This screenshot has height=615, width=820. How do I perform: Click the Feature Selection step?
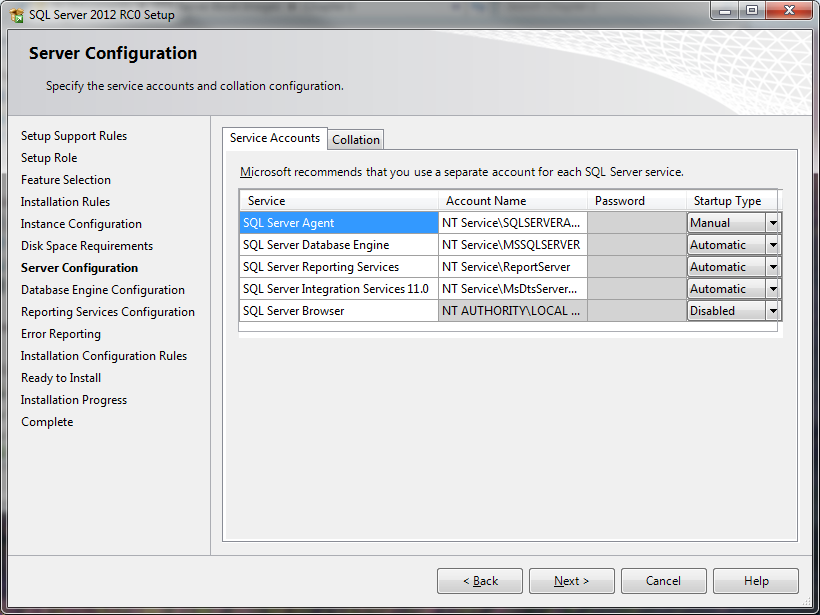pyautogui.click(x=66, y=180)
